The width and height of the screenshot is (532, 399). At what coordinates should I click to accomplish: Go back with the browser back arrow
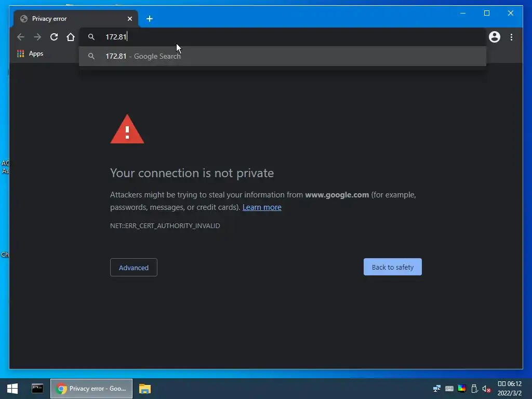tap(21, 37)
